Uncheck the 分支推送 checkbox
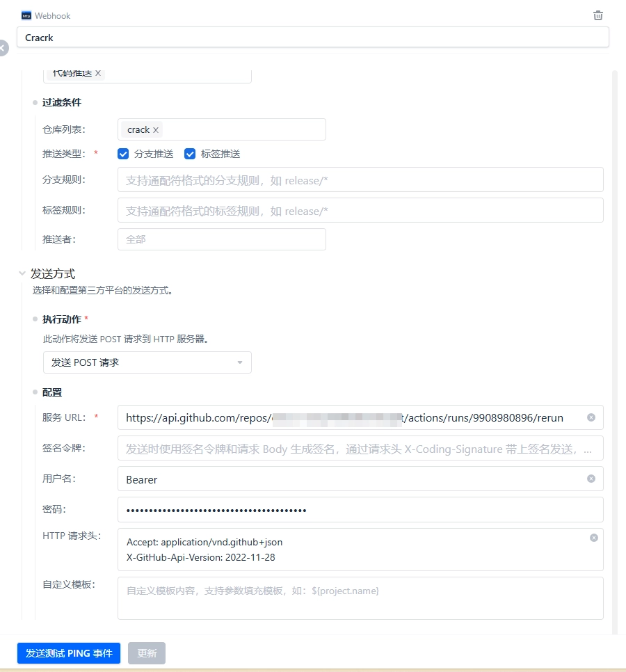 (x=123, y=154)
